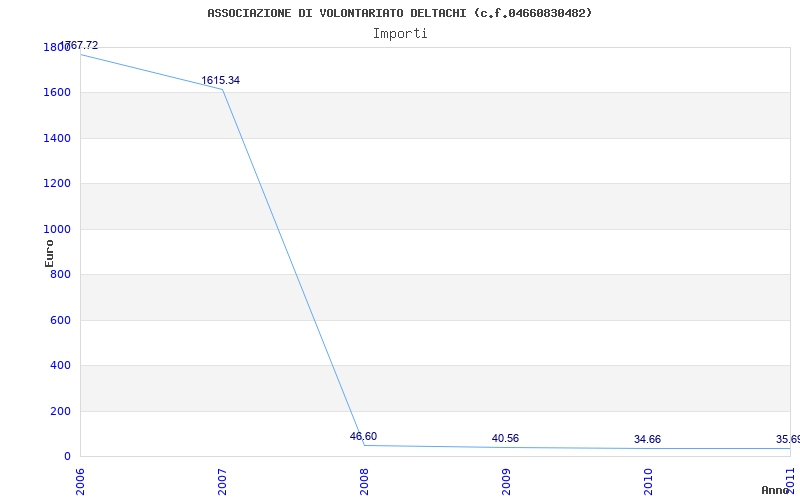800x500 pixels.
Task: Click the 600 y-axis tick label
Action: (x=60, y=320)
